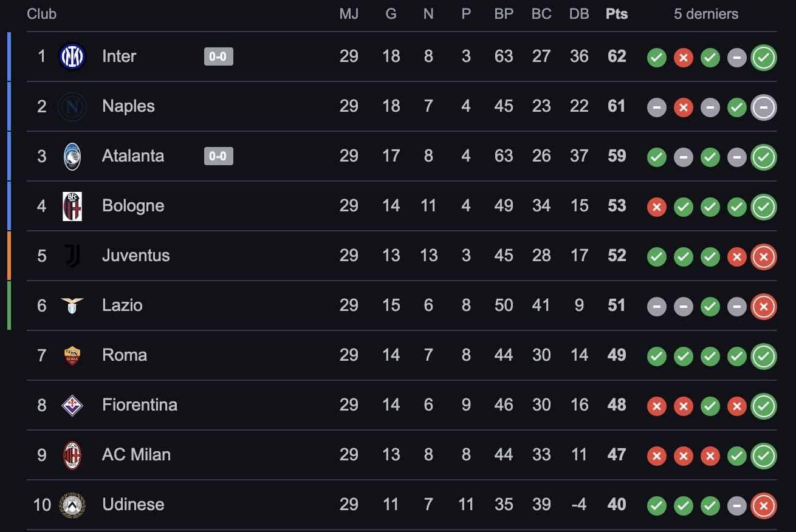The image size is (796, 532).
Task: Click the Club column header
Action: pyautogui.click(x=42, y=14)
